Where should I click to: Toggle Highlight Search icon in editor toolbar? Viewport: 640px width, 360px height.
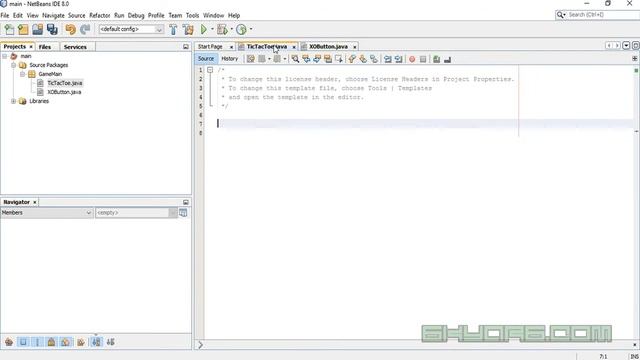[328, 59]
